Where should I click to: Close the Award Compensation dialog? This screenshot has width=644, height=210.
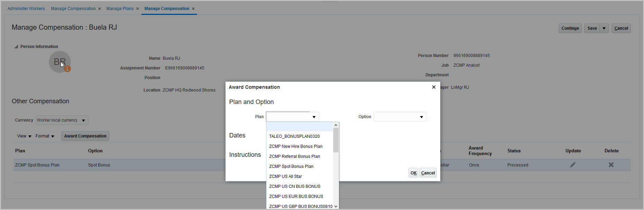(433, 87)
